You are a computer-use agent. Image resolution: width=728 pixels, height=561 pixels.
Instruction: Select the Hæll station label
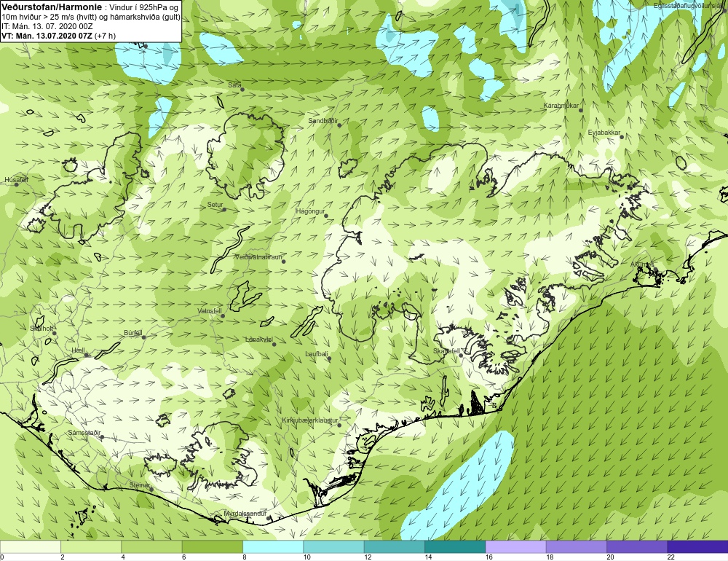pos(78,350)
